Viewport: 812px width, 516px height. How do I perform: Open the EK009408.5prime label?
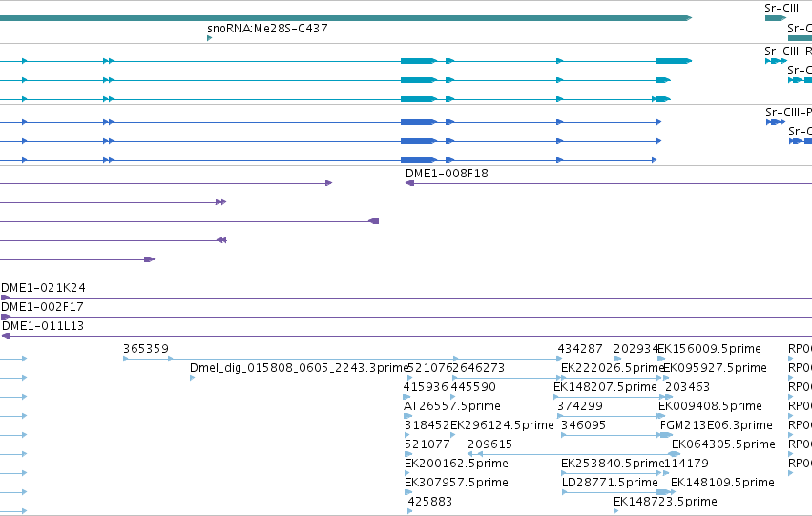711,406
